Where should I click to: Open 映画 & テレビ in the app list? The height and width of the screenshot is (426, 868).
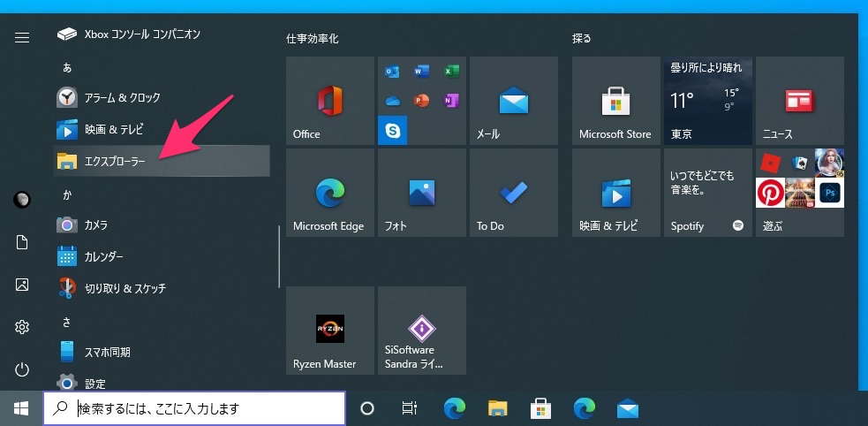point(162,130)
